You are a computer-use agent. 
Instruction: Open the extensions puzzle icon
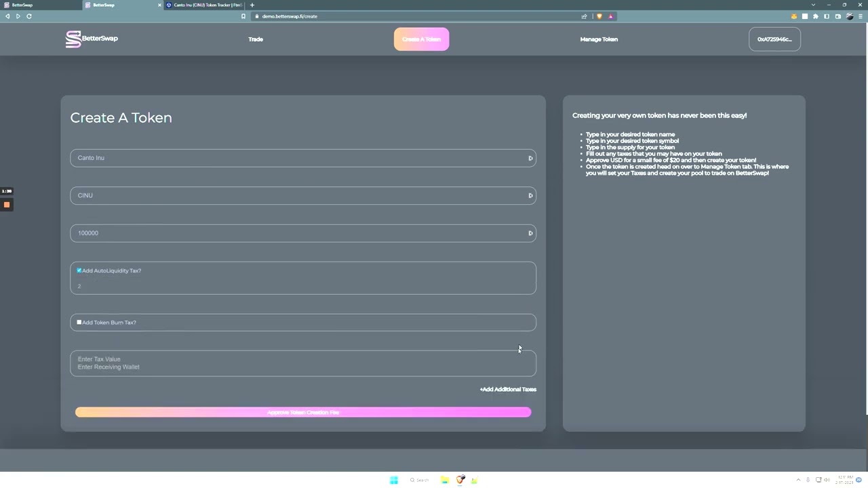(x=816, y=16)
